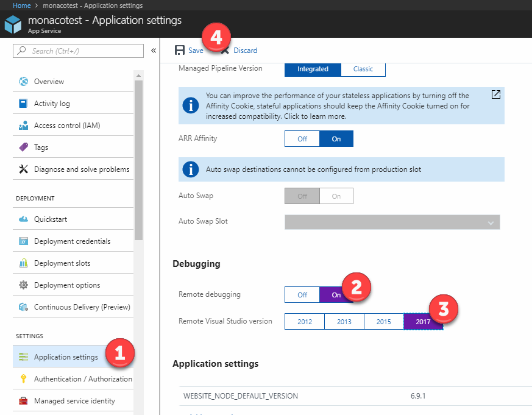The height and width of the screenshot is (415, 532).
Task: Open Deployment credentials in the sidebar
Action: click(x=73, y=241)
